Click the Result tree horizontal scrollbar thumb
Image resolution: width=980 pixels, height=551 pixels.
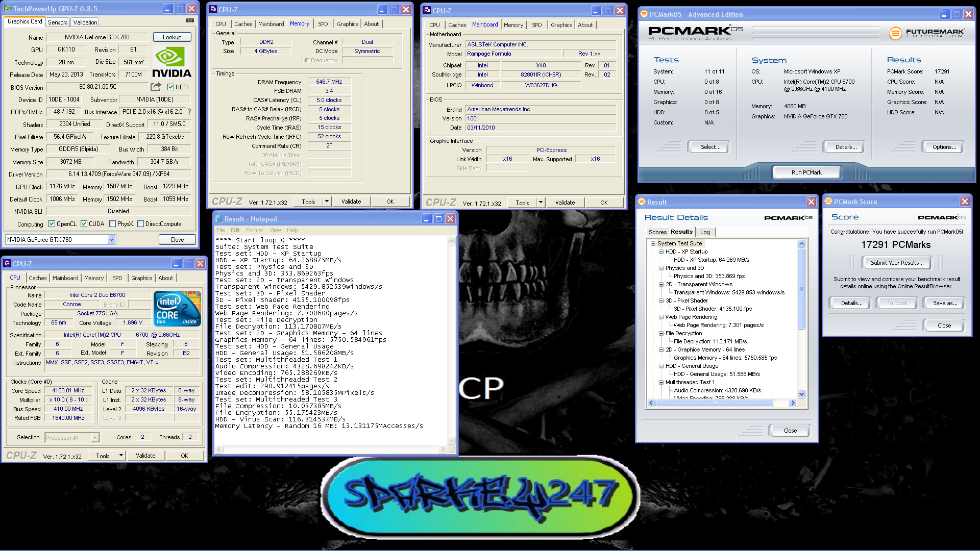(715, 403)
